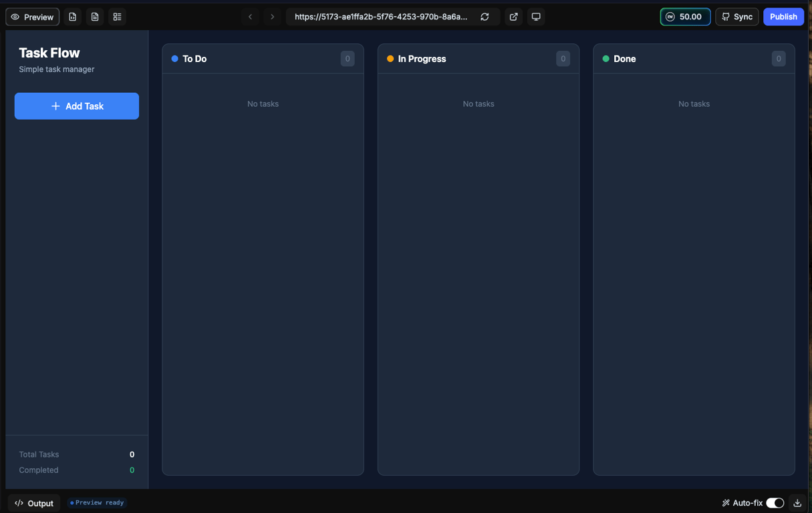Open the code file view icon
This screenshot has height=513, width=812.
click(73, 17)
